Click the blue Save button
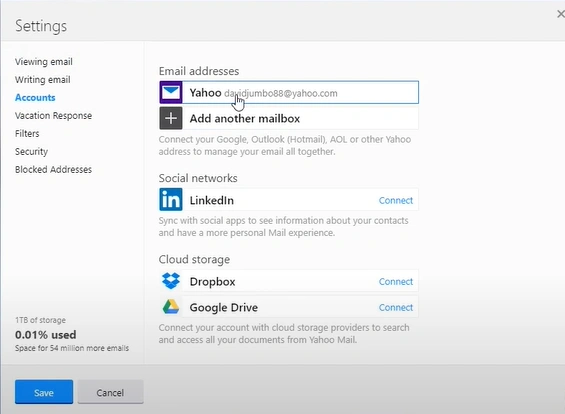 (x=44, y=392)
